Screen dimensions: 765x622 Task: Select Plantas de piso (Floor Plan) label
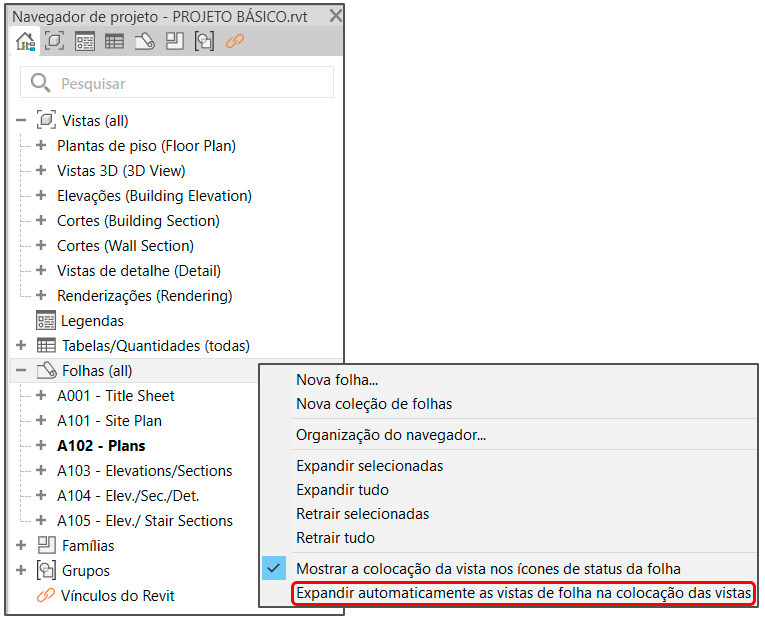pyautogui.click(x=146, y=146)
